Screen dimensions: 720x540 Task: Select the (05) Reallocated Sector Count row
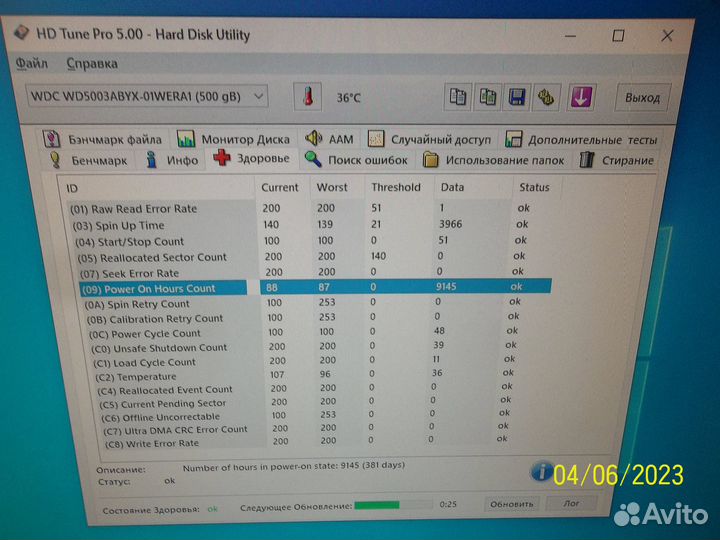coord(301,256)
